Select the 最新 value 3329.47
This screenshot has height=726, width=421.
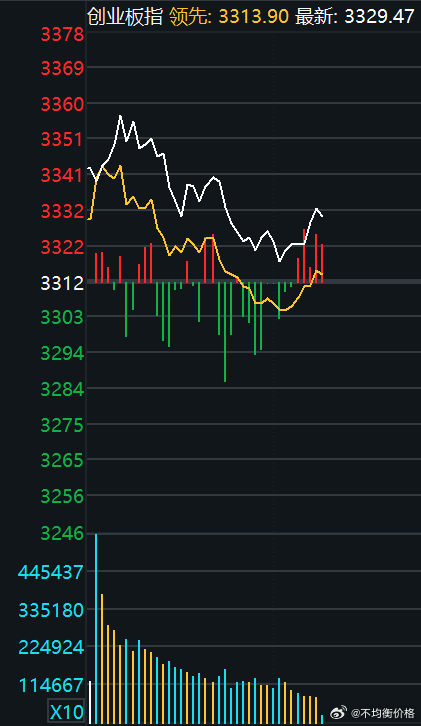click(x=379, y=17)
